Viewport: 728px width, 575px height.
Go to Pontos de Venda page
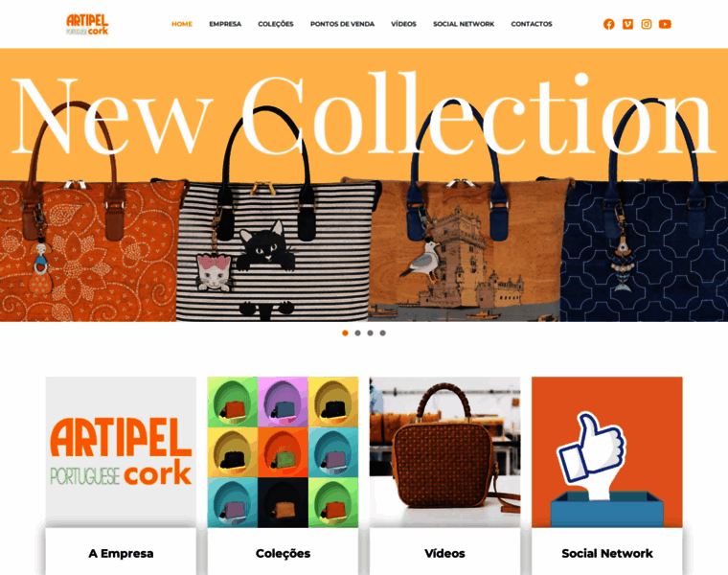(342, 24)
